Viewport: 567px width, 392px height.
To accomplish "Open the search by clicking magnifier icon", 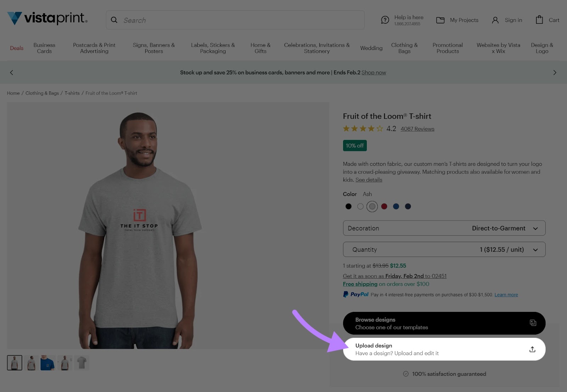I will (114, 20).
